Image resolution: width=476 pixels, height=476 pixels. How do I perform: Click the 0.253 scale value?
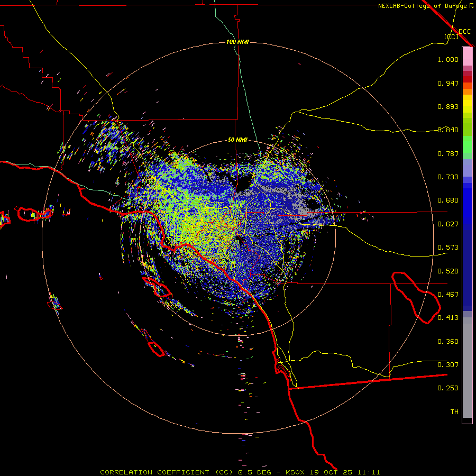point(448,388)
